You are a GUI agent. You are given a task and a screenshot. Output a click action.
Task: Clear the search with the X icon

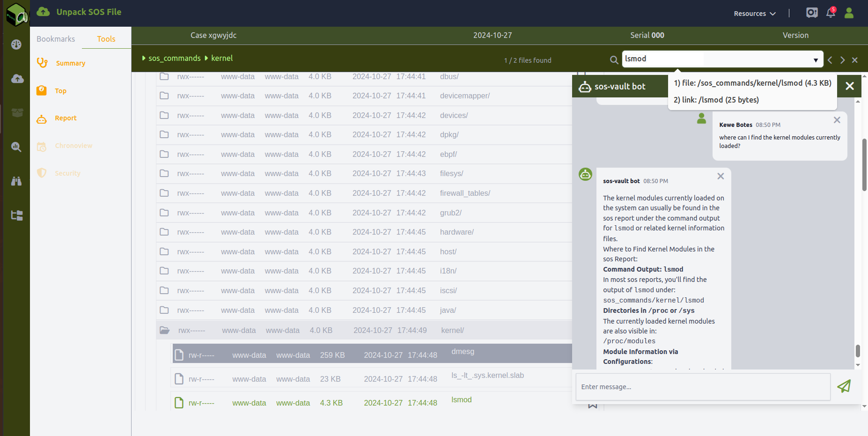(x=855, y=60)
